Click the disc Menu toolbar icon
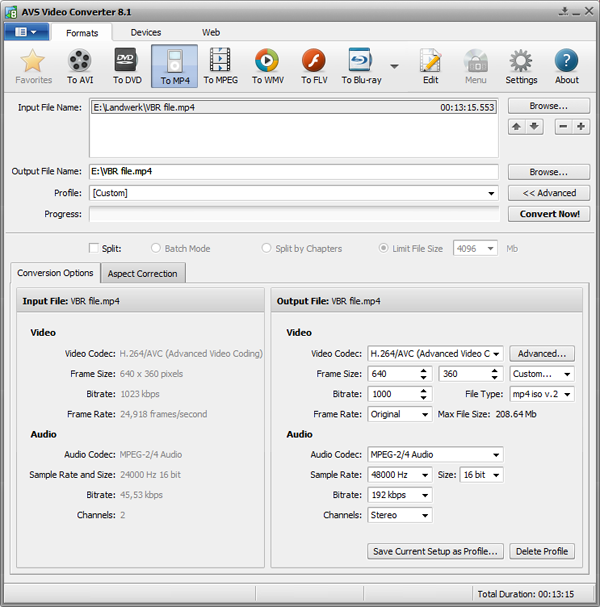 [x=475, y=67]
